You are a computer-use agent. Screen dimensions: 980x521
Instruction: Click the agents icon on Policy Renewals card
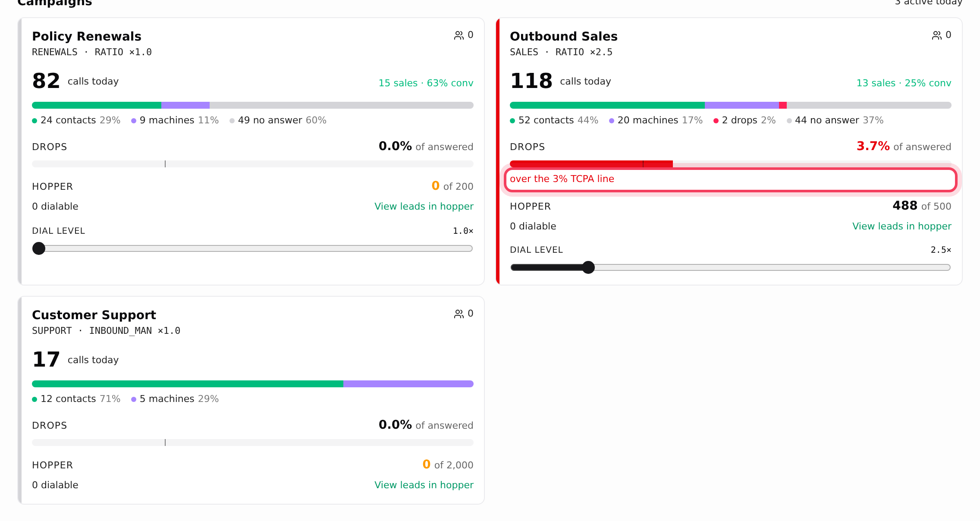pos(459,35)
